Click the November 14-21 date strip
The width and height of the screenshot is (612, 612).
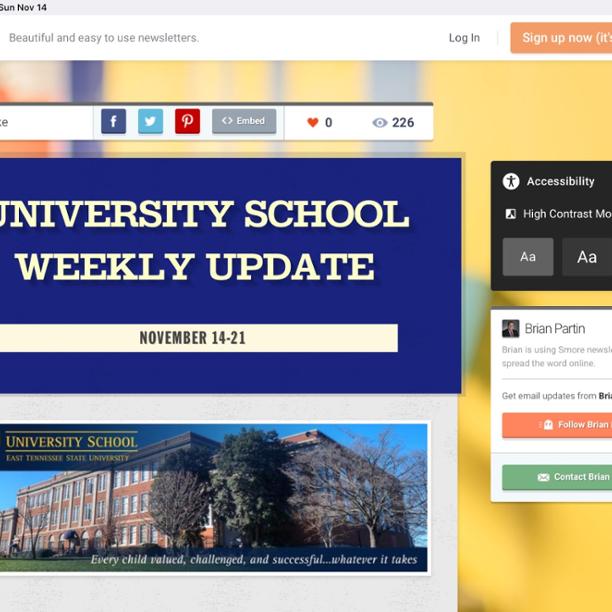pos(192,338)
